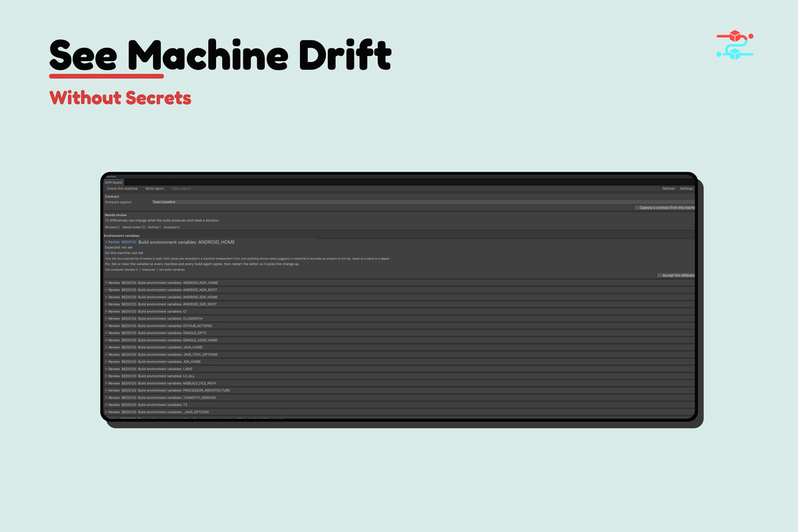Expand the GRADLE_OPTS review row
The width and height of the screenshot is (798, 532).
pos(399,333)
